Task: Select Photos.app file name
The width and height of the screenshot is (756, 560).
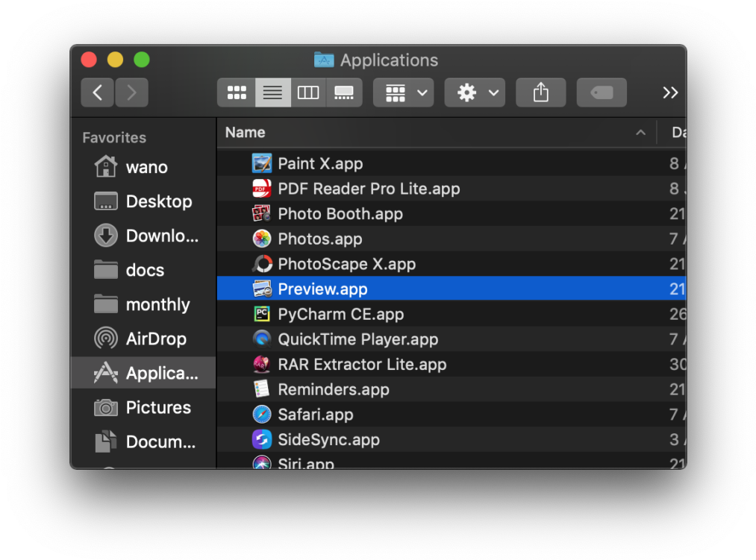Action: pyautogui.click(x=320, y=239)
